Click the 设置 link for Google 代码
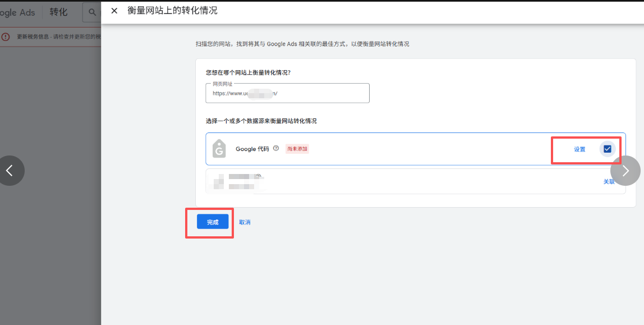Screen dimensions: 644x325 tap(579, 149)
